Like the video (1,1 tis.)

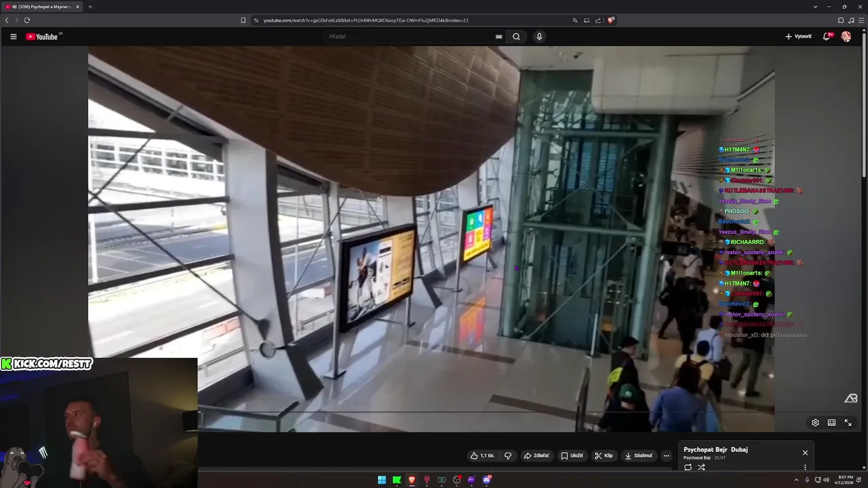point(482,455)
